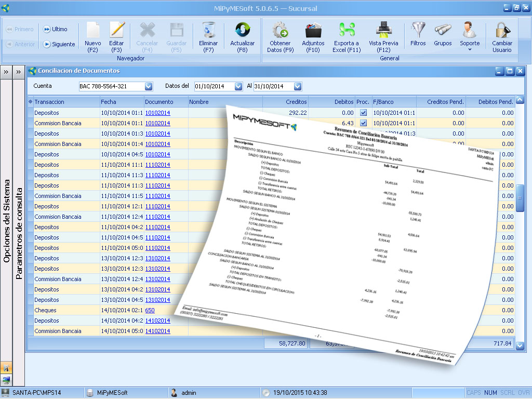
Task: Click the Nuevo (F2) document icon
Action: (92, 30)
